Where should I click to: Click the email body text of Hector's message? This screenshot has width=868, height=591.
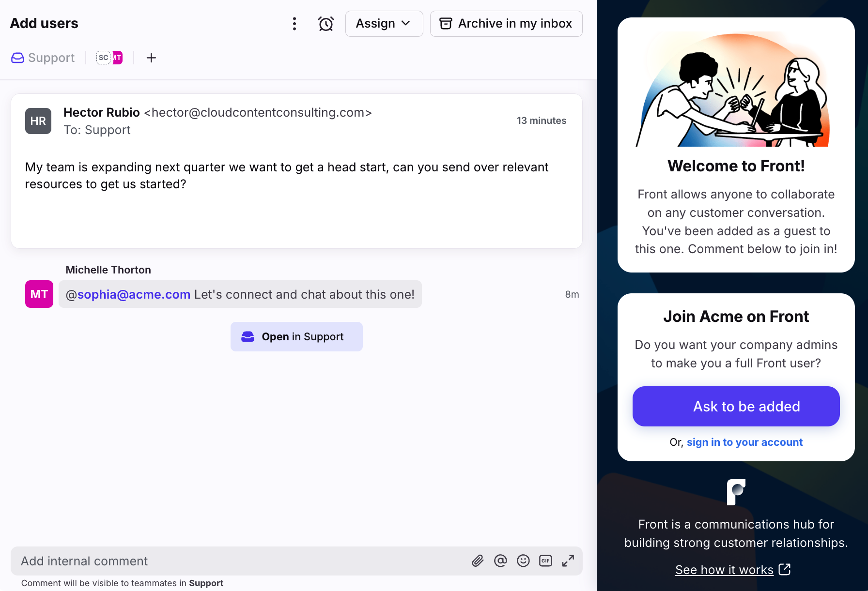click(287, 176)
